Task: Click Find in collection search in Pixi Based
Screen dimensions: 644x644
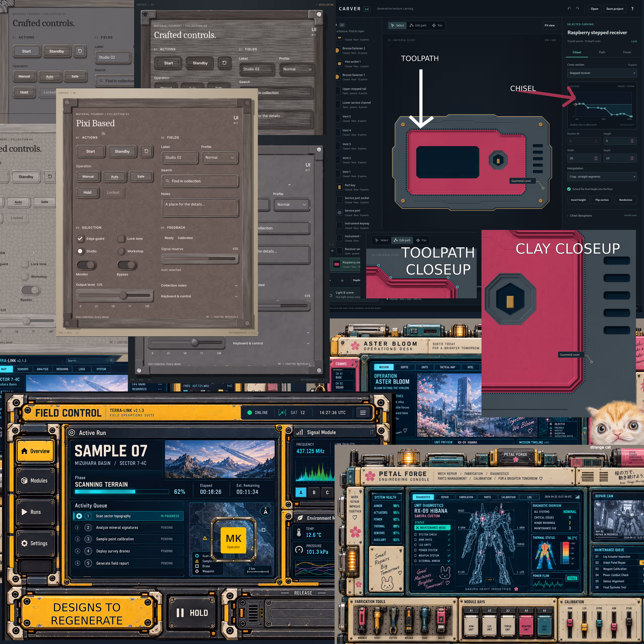Action: (200, 181)
